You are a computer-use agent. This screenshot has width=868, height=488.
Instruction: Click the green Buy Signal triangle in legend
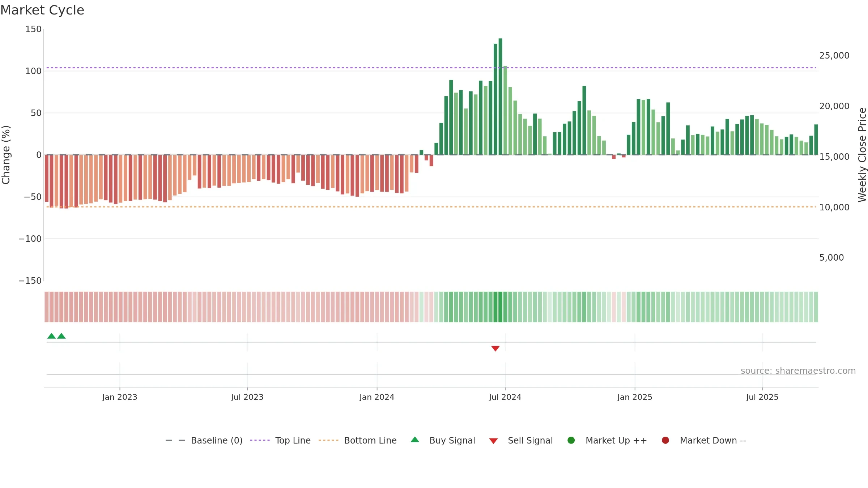(415, 440)
